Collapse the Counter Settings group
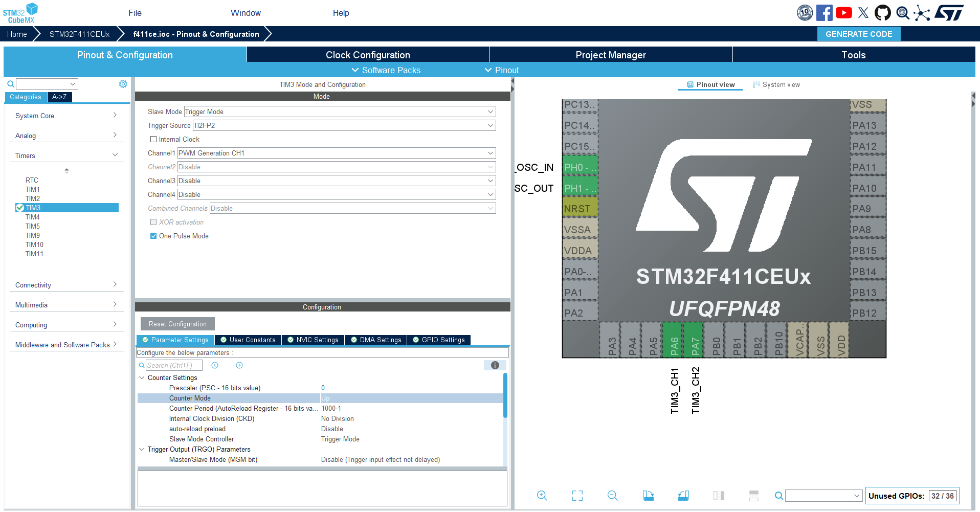The width and height of the screenshot is (980, 512). coord(142,377)
